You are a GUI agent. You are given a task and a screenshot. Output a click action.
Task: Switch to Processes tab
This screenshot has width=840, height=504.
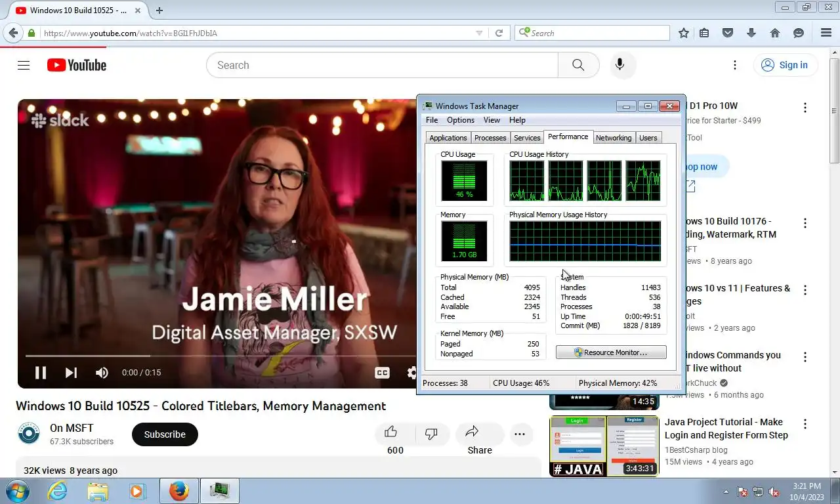(x=490, y=138)
